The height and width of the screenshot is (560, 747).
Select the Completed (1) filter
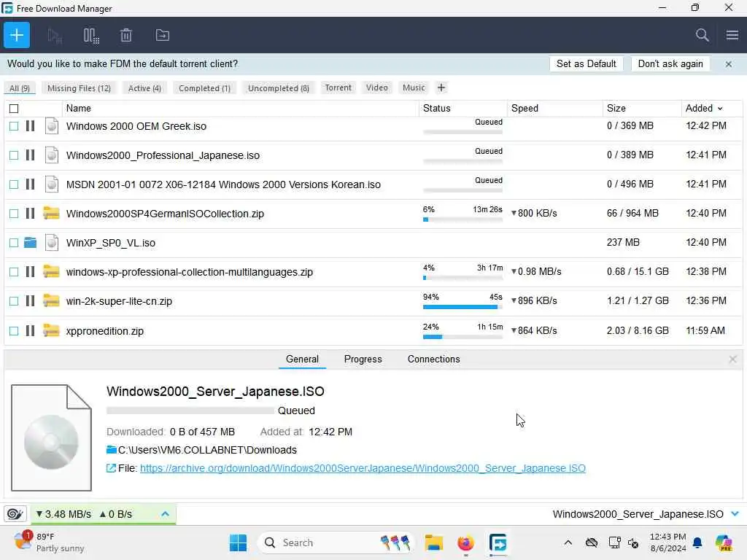coord(204,88)
